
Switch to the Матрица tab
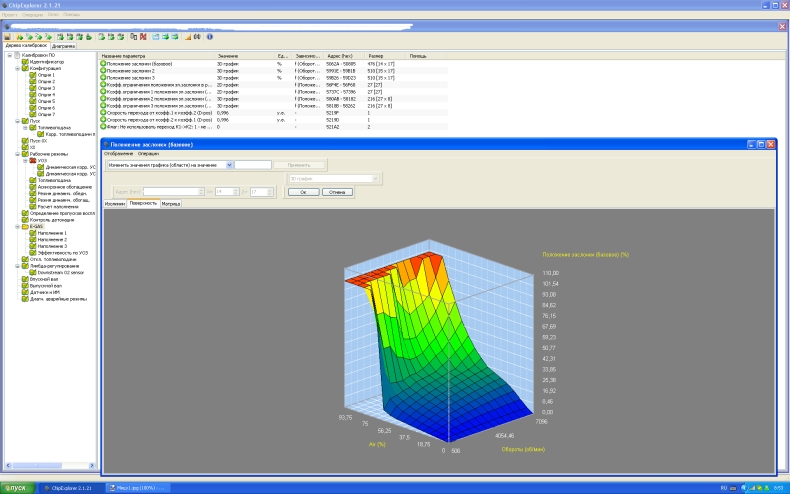point(171,203)
